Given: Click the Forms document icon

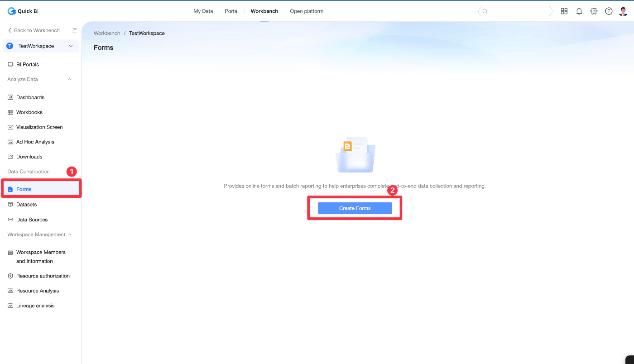Looking at the screenshot, I should point(10,189).
